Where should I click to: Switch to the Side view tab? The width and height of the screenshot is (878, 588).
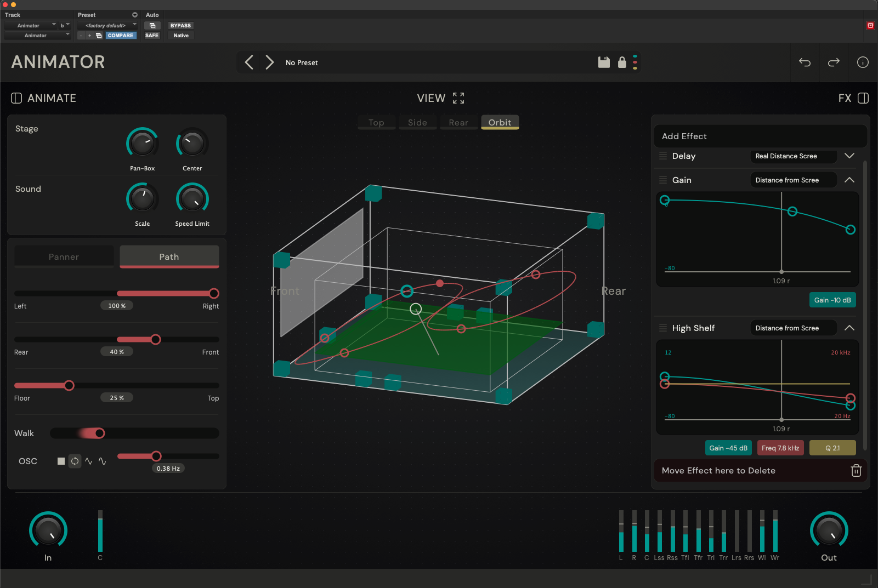417,123
